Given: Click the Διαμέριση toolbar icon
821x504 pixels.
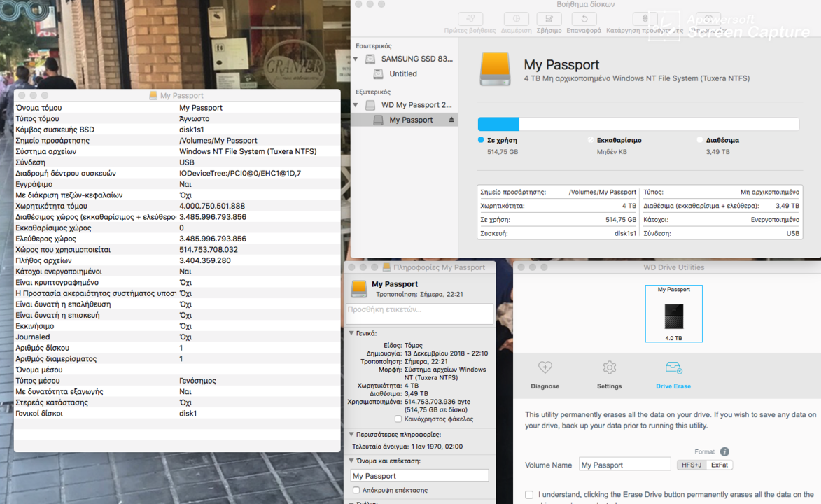Looking at the screenshot, I should coord(517,19).
